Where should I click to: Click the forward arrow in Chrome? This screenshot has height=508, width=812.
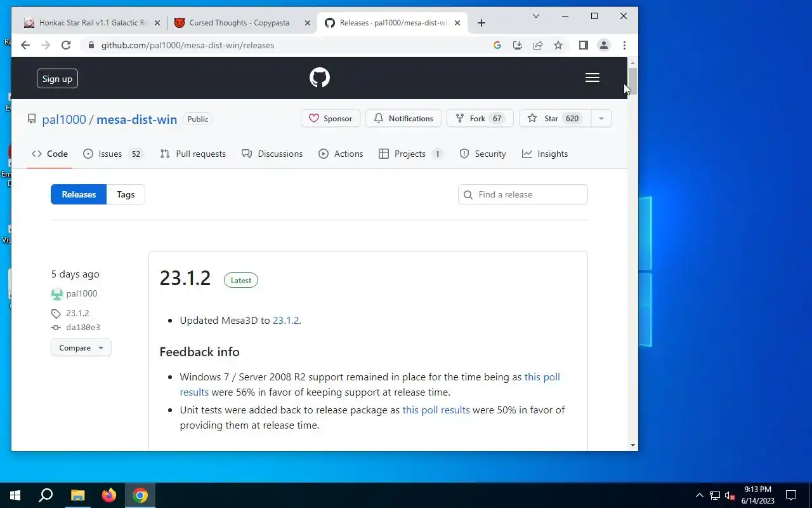46,45
